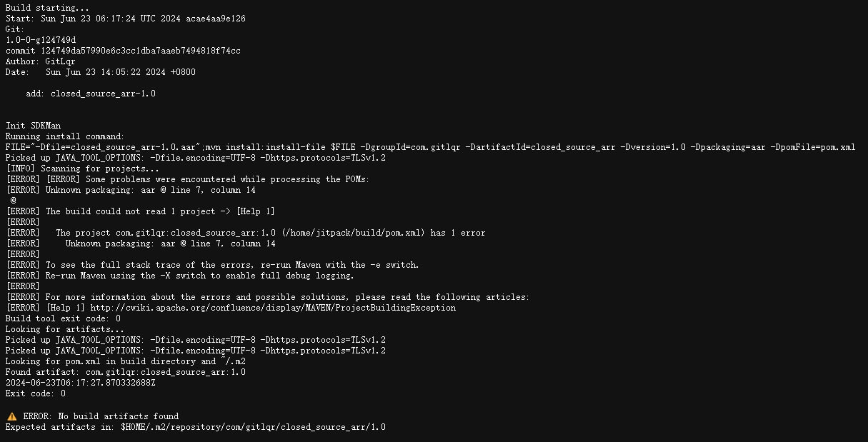868x442 pixels.
Task: Click the timestamp 2024-06-23T06:17:27 line
Action: point(81,383)
